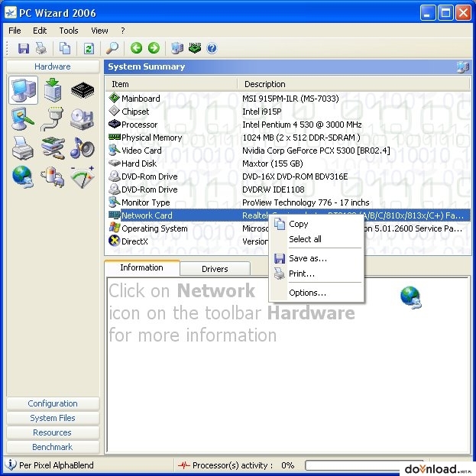Select the DVD-16X DVD-ROM BDV316E drive row
Screen dimensions: 476x476
tap(288, 176)
